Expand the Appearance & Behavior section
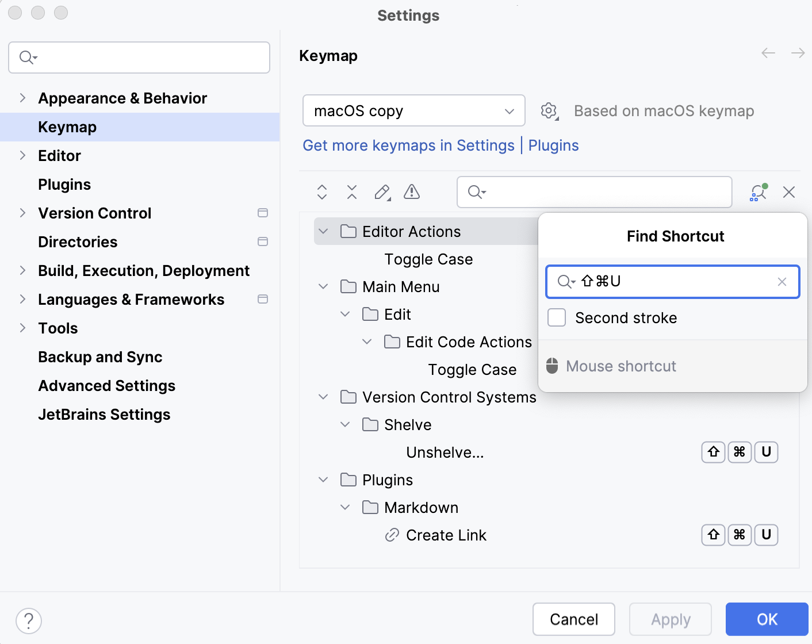The width and height of the screenshot is (812, 644). 22,98
